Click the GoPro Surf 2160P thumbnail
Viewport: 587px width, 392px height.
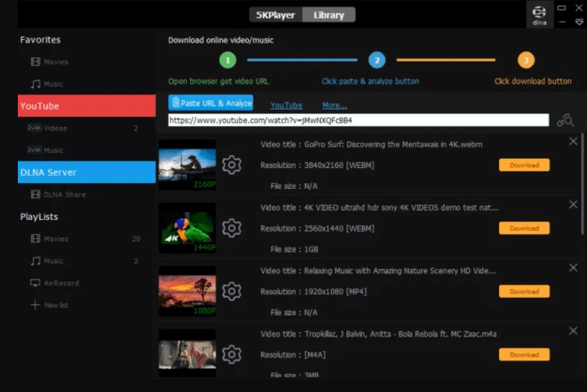pyautogui.click(x=187, y=165)
